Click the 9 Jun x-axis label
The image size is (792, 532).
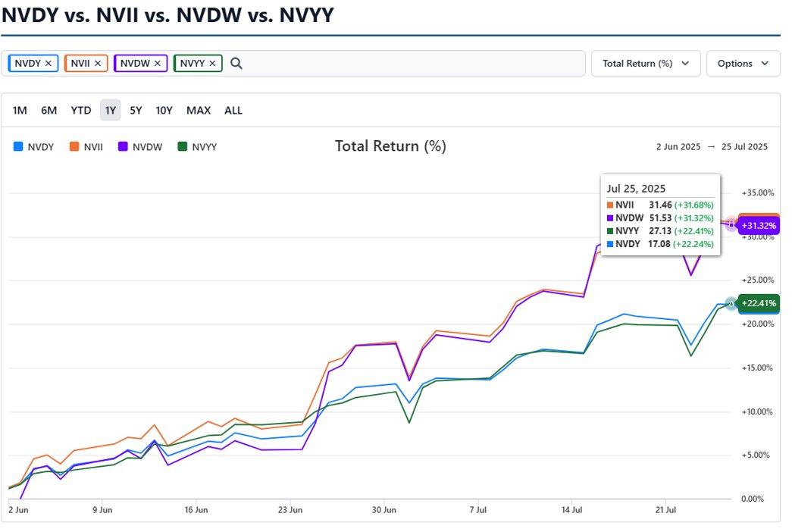(102, 510)
